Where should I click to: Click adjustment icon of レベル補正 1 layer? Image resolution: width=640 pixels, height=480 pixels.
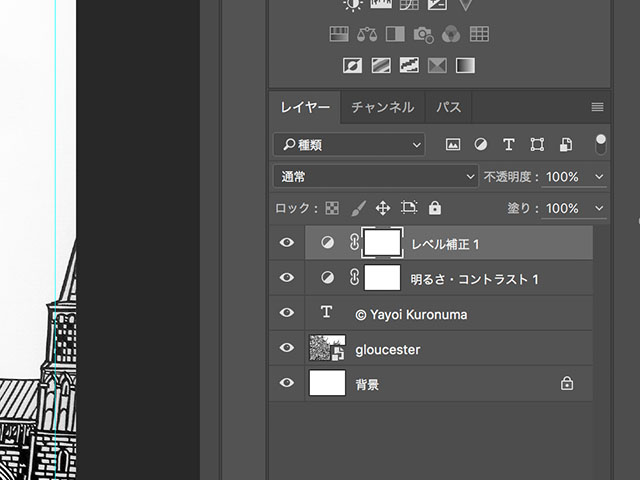327,242
